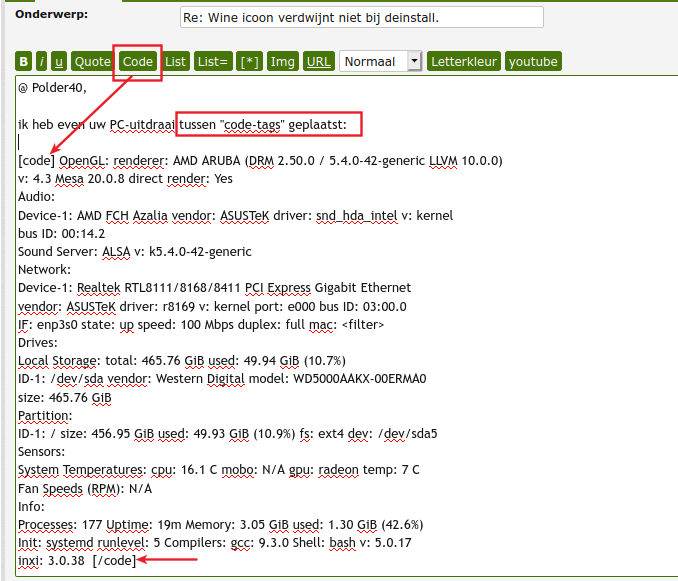
Task: Click the line starting 'Init: systemd runlevel'
Action: tap(215, 543)
